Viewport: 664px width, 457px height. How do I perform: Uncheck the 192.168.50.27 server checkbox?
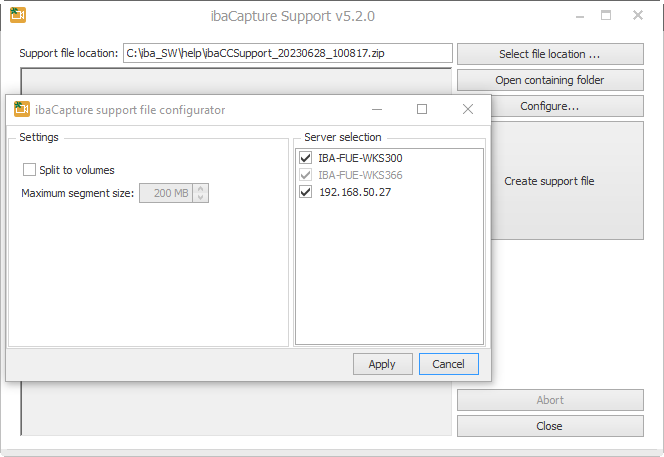(x=305, y=191)
